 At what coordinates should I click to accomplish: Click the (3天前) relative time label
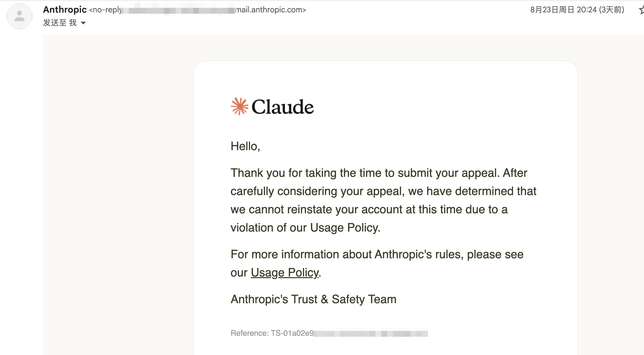click(612, 10)
